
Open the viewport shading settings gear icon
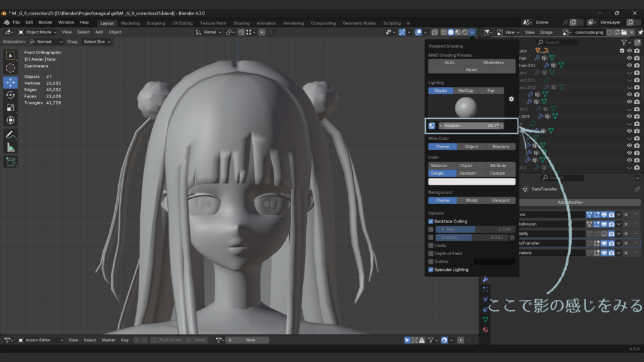[511, 99]
